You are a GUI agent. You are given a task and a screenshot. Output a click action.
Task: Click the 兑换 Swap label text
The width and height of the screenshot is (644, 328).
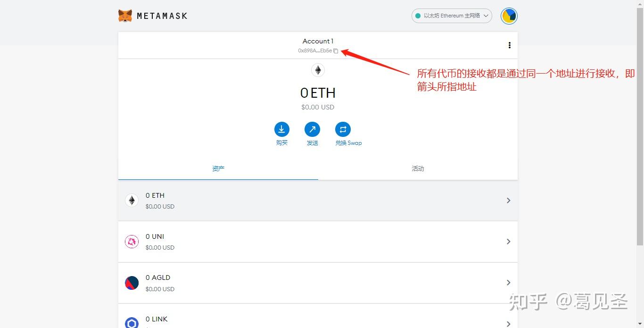pos(348,143)
